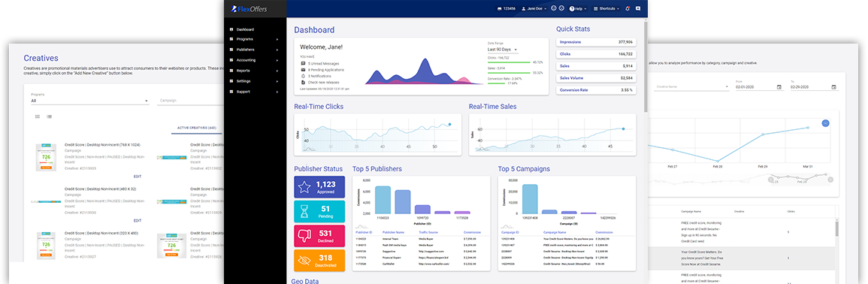
Task: Switch to list view in Creatives window
Action: coord(50,116)
